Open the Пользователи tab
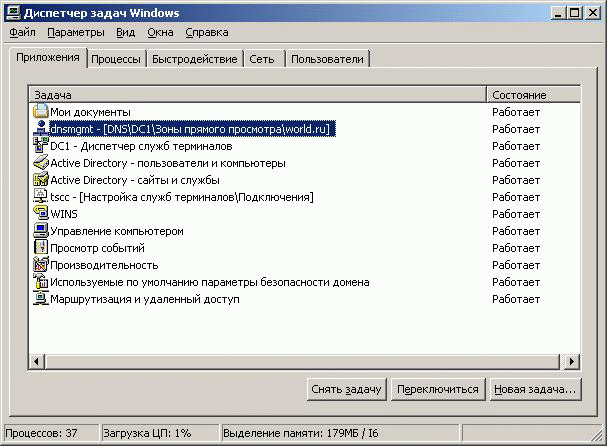Screen dimensions: 607x446 tap(327, 59)
